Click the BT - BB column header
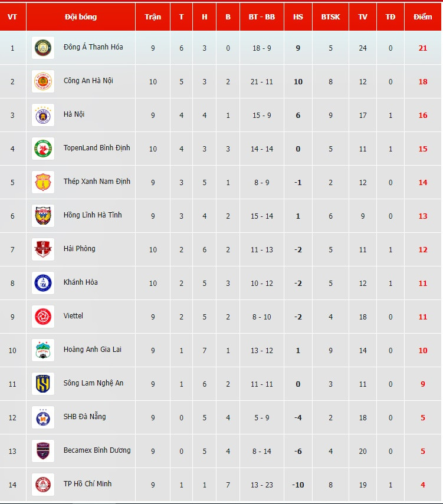 click(x=261, y=17)
